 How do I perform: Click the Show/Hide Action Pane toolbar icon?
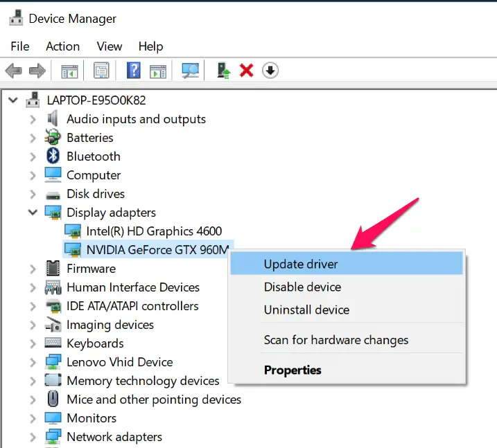coord(158,71)
